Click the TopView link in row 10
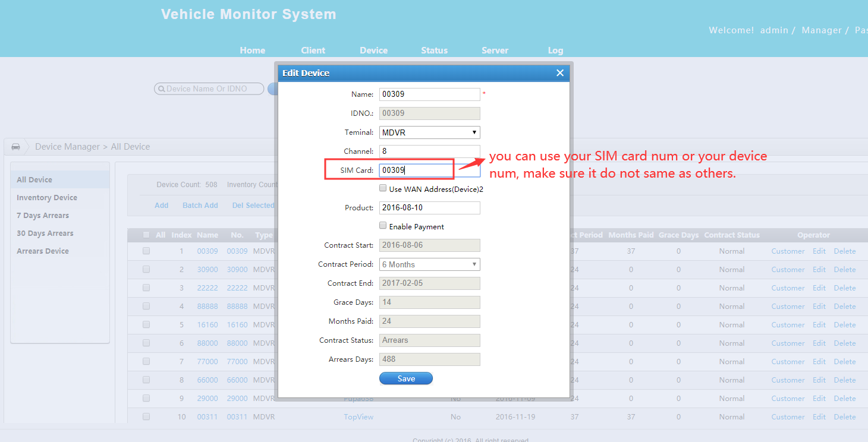 [358, 417]
